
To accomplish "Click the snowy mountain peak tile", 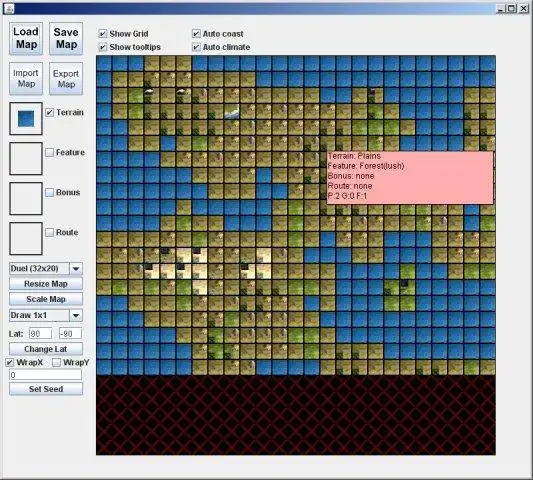I will (232, 111).
